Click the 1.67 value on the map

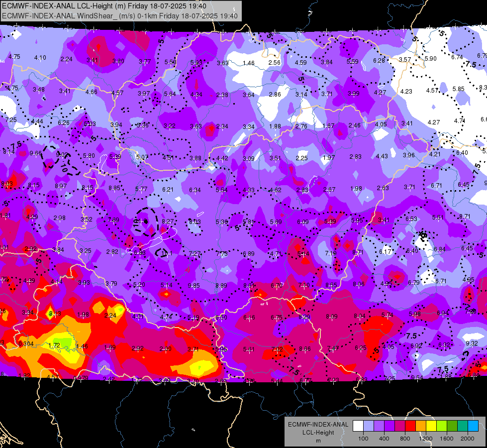coord(328,125)
